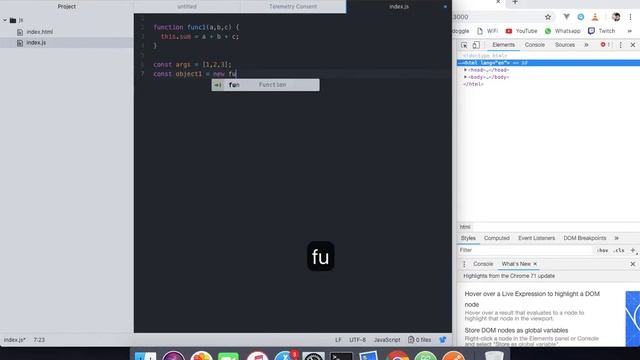
Task: Switch to the DevTools Console tab
Action: [x=535, y=45]
